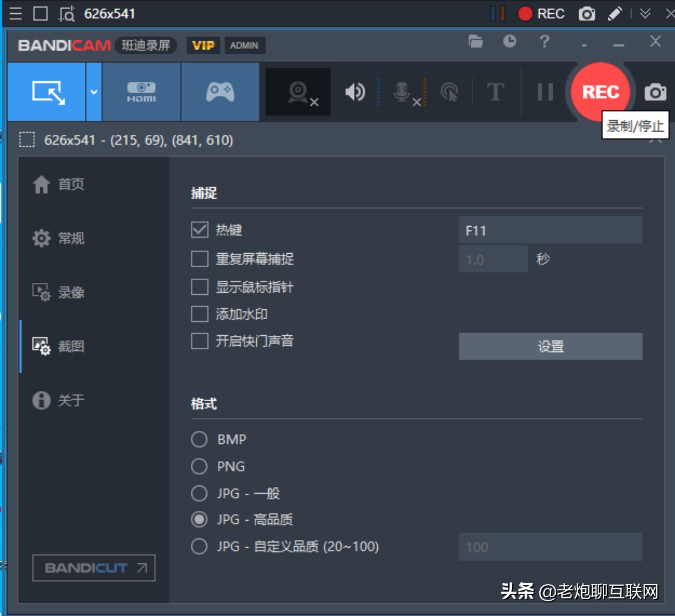Screen dimensions: 675x616
Task: Open the scheduled recording clock icon
Action: click(x=509, y=41)
